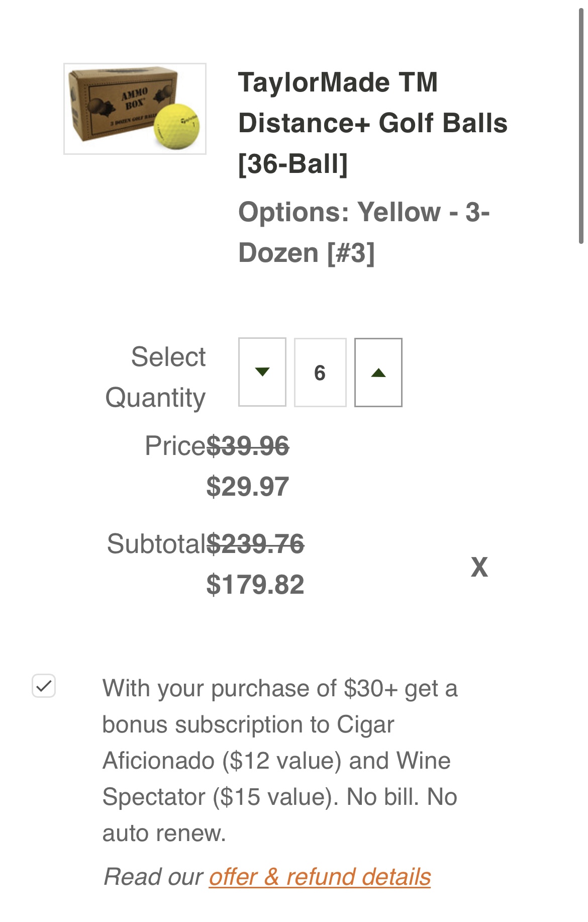Click the page scrollbar on right edge
The width and height of the screenshot is (588, 922).
click(580, 126)
